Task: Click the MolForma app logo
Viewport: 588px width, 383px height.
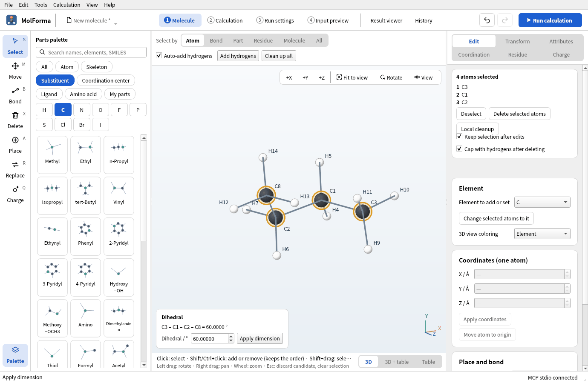Action: pyautogui.click(x=12, y=20)
